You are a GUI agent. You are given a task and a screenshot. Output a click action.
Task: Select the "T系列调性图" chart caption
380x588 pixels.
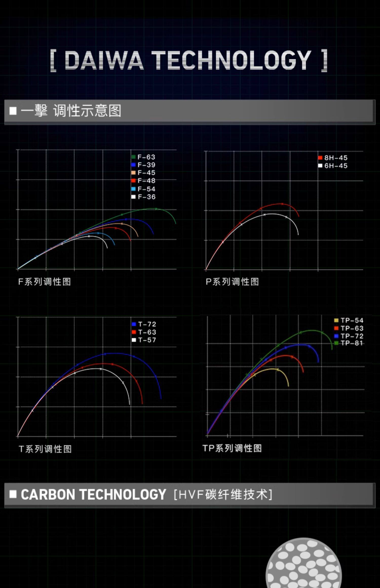tap(45, 449)
